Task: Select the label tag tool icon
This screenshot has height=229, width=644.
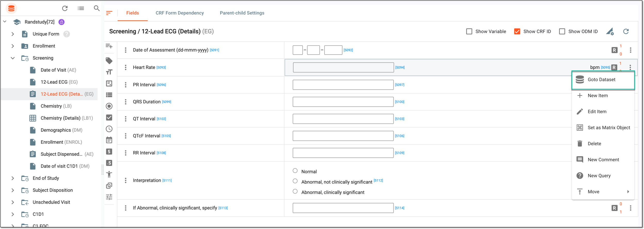Action: tap(109, 60)
